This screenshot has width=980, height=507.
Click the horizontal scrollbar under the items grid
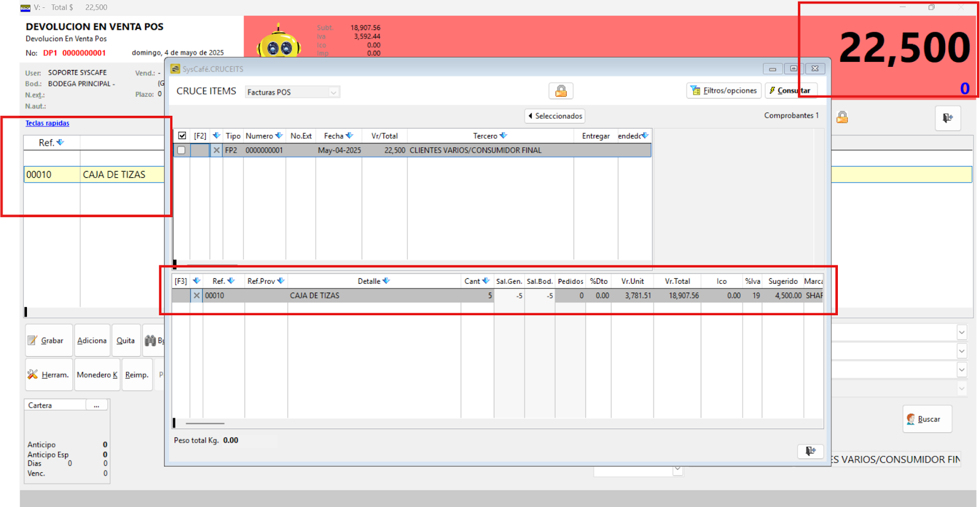(x=205, y=423)
